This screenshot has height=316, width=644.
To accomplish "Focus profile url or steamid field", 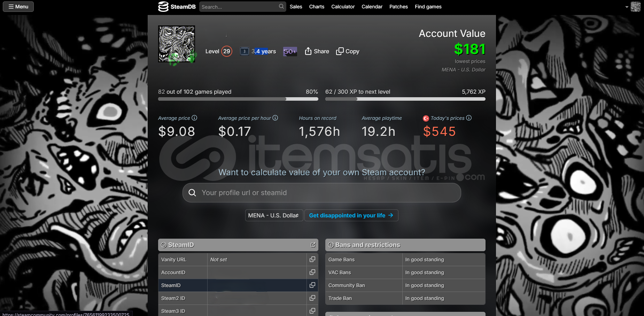I will [x=322, y=193].
